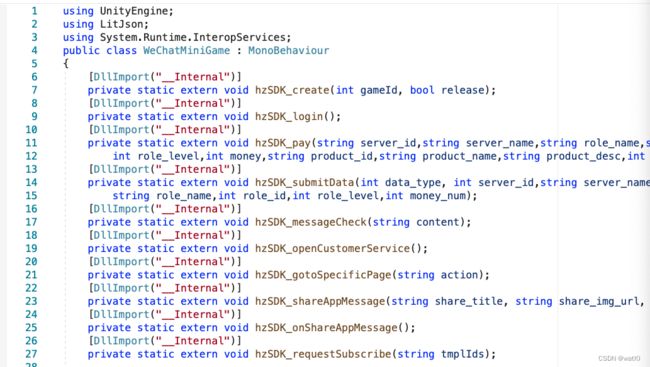
Task: Click line number 4 in the gutter
Action: tap(34, 51)
